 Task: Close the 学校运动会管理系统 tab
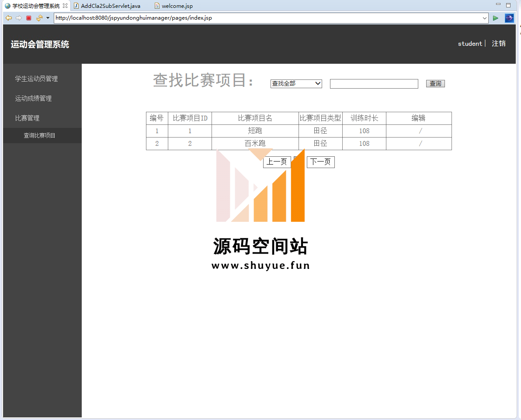click(65, 6)
